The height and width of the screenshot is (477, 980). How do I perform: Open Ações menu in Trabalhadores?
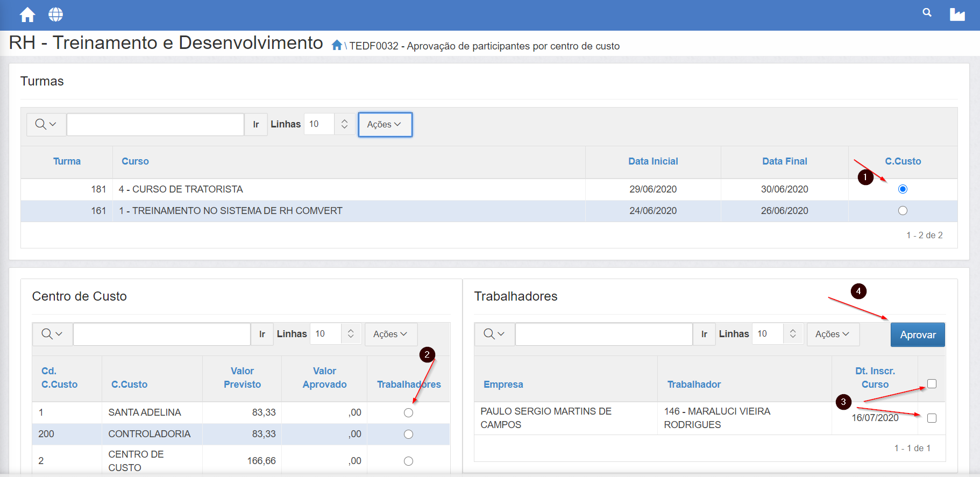[x=833, y=334]
